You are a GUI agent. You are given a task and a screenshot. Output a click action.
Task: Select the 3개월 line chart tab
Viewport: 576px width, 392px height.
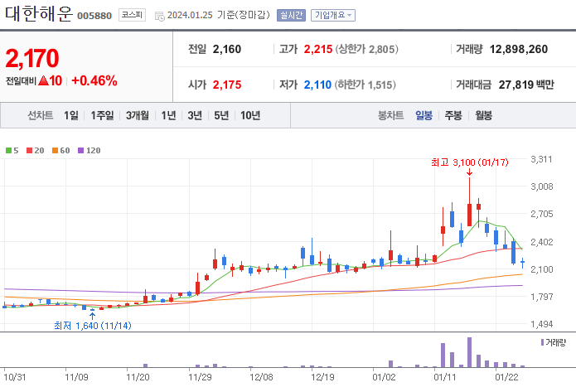click(x=138, y=116)
